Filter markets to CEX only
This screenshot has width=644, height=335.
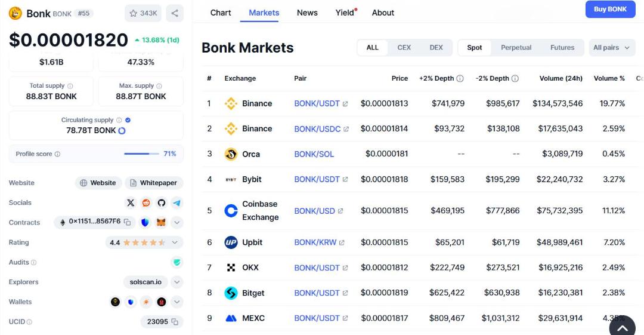tap(404, 47)
